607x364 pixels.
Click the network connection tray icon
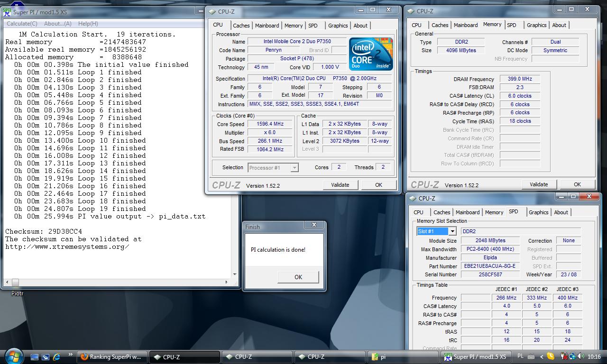573,356
